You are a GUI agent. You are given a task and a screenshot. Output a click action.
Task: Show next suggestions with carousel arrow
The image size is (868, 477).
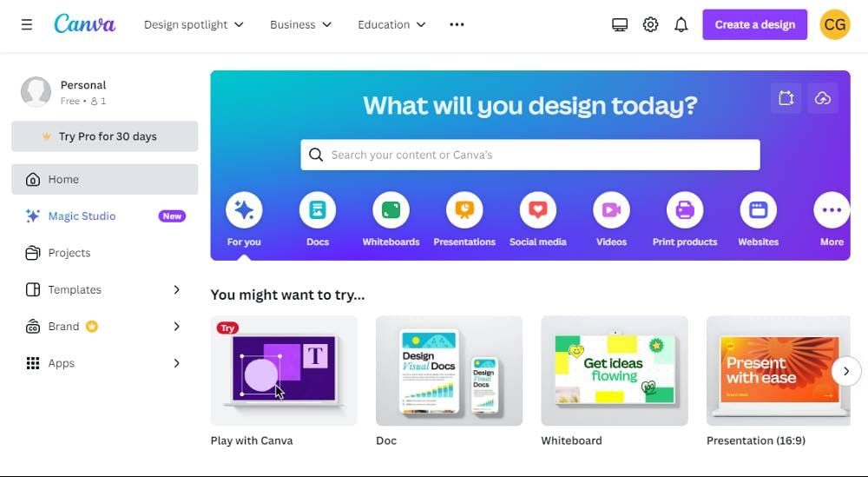point(845,371)
